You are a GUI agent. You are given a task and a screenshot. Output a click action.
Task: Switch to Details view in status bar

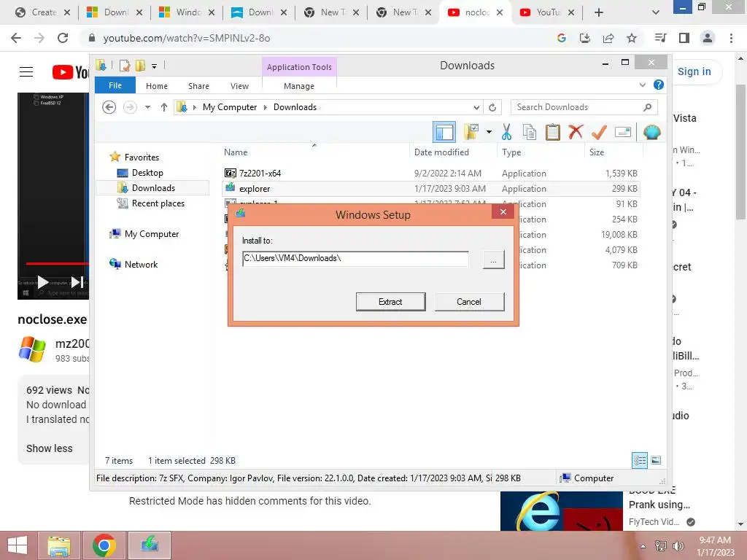(639, 460)
